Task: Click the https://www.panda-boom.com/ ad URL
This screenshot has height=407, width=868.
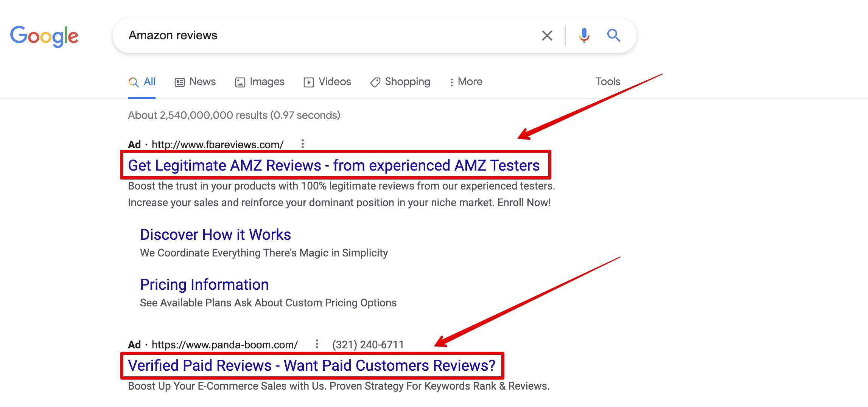Action: pyautogui.click(x=225, y=345)
